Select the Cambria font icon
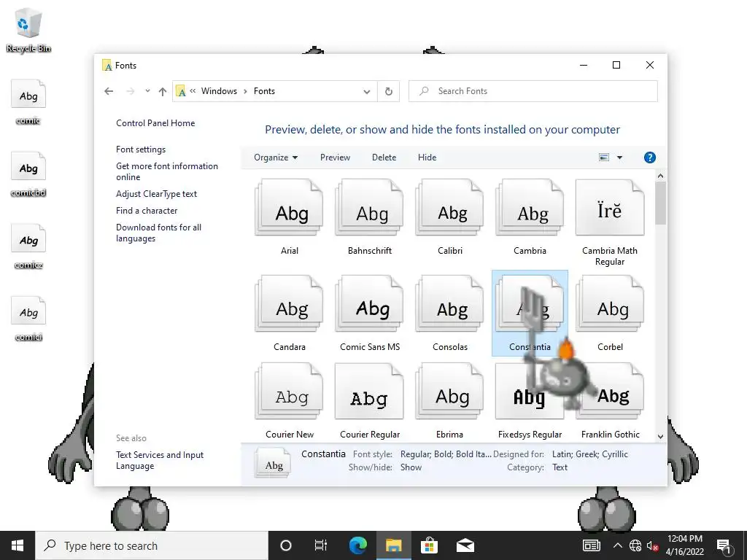The width and height of the screenshot is (747, 560). pyautogui.click(x=530, y=208)
